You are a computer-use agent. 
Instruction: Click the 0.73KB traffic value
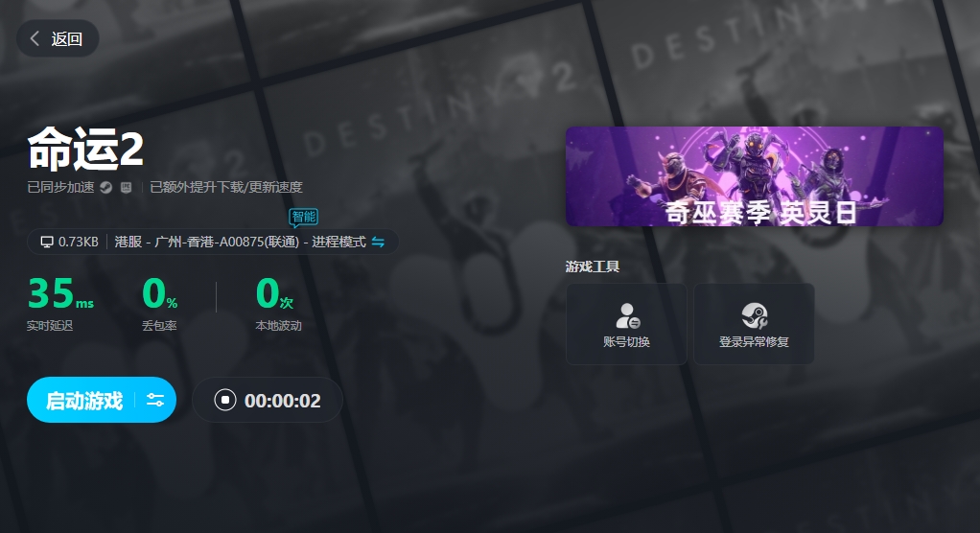tap(78, 242)
